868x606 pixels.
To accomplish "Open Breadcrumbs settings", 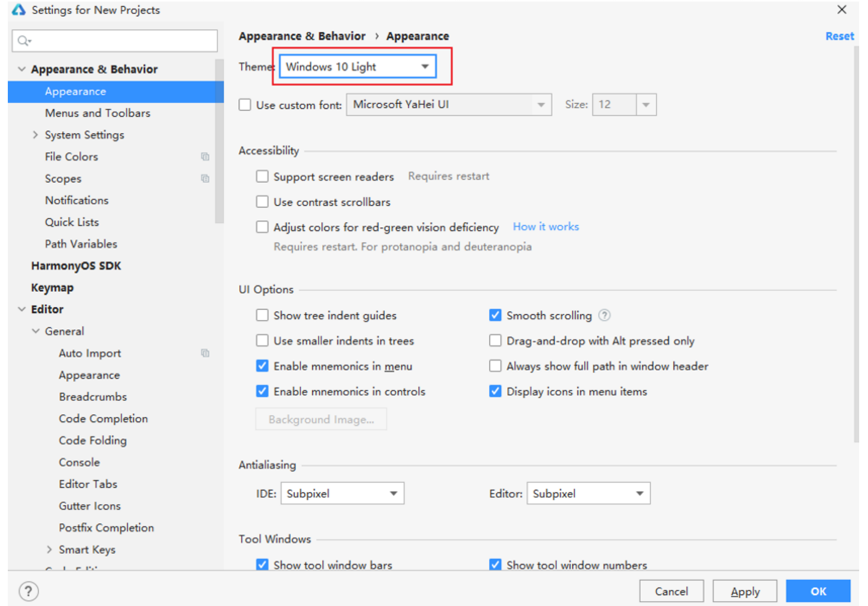I will tap(93, 397).
